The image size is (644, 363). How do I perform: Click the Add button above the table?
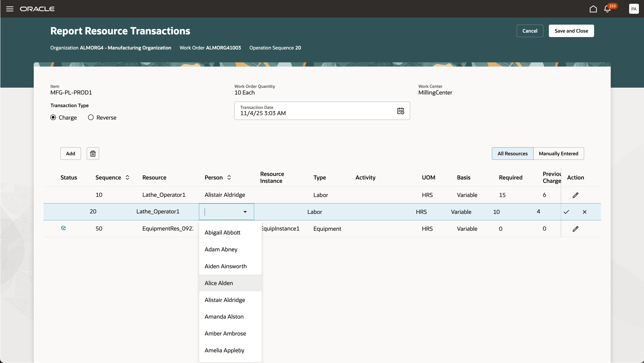[x=70, y=153]
